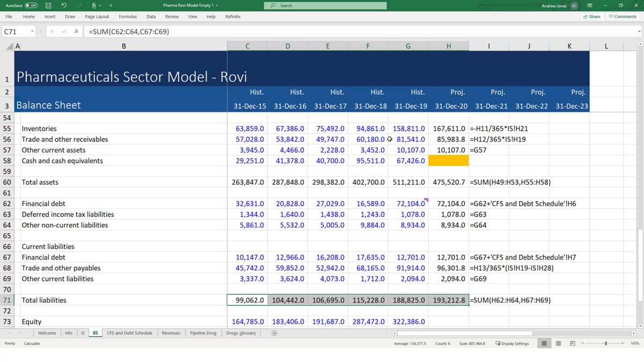Screen dimensions: 644x362
Task: Click the 160% zoom level
Action: (634, 343)
